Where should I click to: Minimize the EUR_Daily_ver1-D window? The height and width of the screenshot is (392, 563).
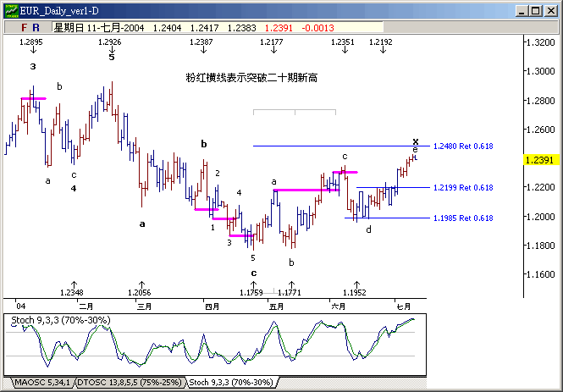click(x=522, y=11)
